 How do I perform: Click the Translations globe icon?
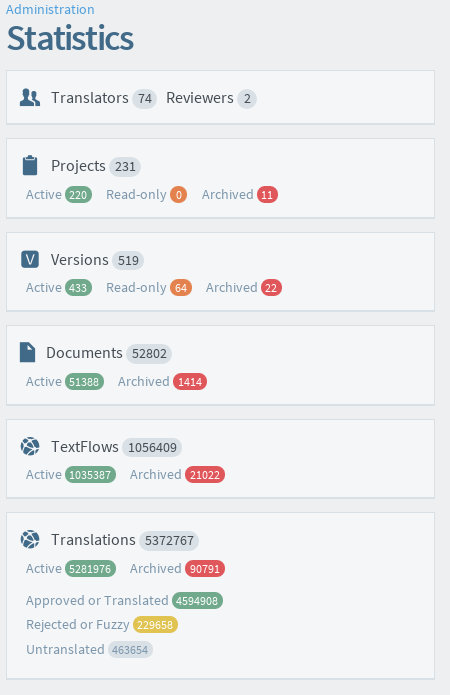(x=30, y=539)
